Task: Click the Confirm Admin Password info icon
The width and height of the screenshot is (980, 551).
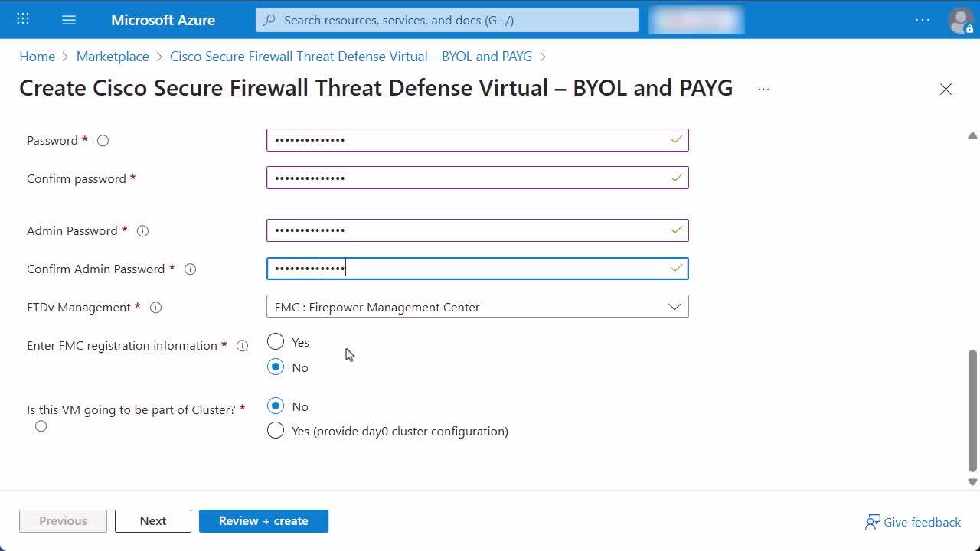Action: (x=191, y=269)
